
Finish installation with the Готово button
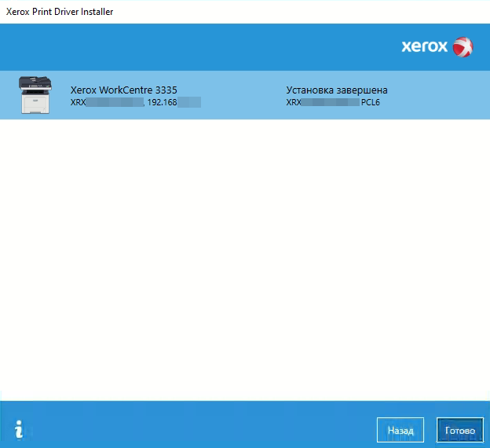pyautogui.click(x=459, y=430)
